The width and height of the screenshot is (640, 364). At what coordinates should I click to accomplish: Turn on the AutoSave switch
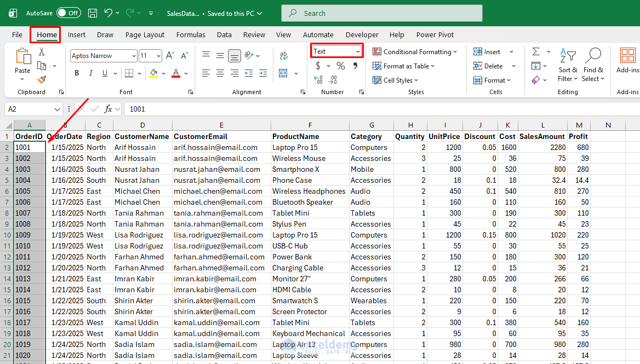pyautogui.click(x=68, y=13)
